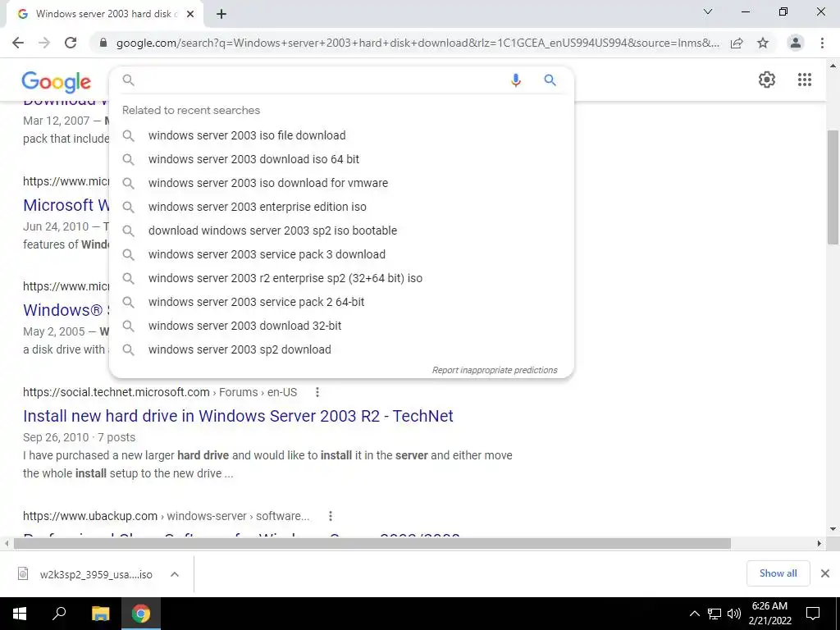Click the vertical page scrollbar thumb
The image size is (840, 630).
833,187
